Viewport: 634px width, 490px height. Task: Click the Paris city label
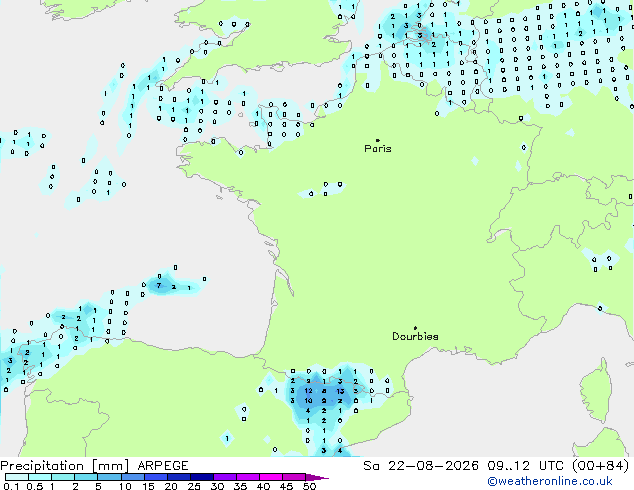(x=378, y=149)
